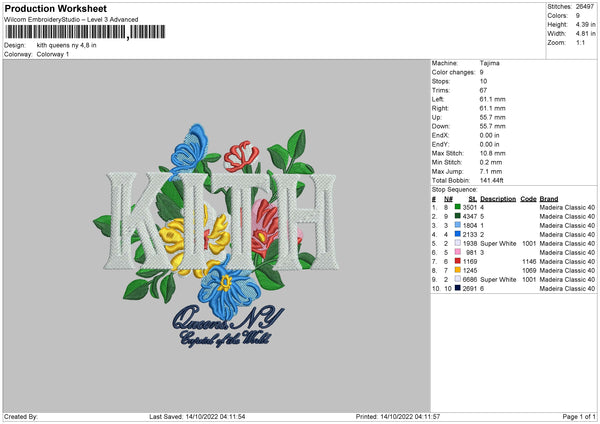Image resolution: width=600 pixels, height=424 pixels.
Task: Click the Width value '4.81 in'
Action: click(x=585, y=34)
